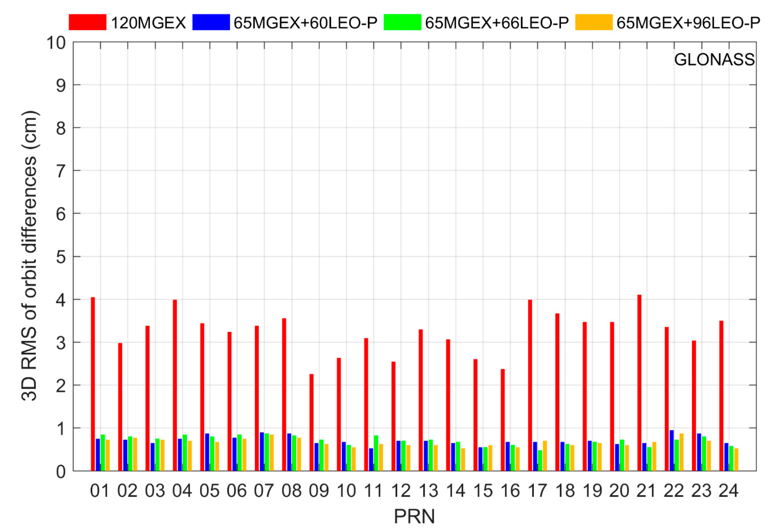
Task: Click the red bar for PRN 17
Action: [530, 385]
